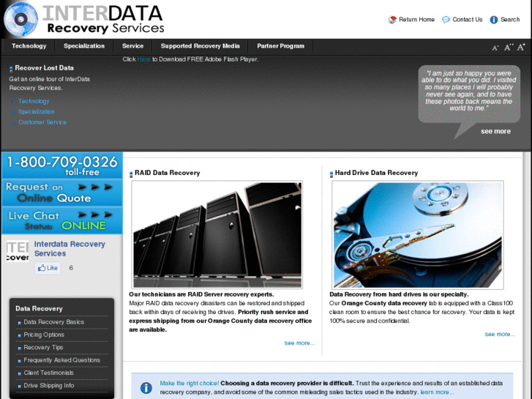Image resolution: width=532 pixels, height=399 pixels.
Task: Open the Service menu
Action: click(132, 46)
